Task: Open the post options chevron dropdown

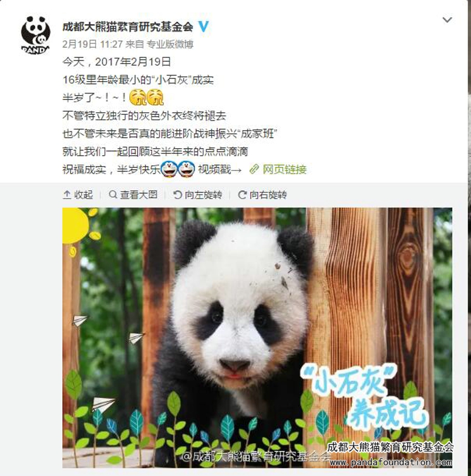Action: click(x=447, y=20)
